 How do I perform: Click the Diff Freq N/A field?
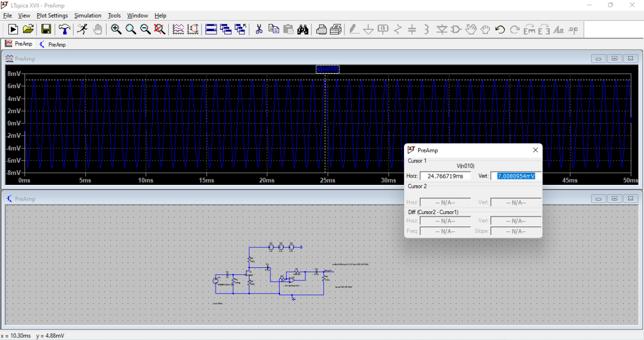point(445,231)
